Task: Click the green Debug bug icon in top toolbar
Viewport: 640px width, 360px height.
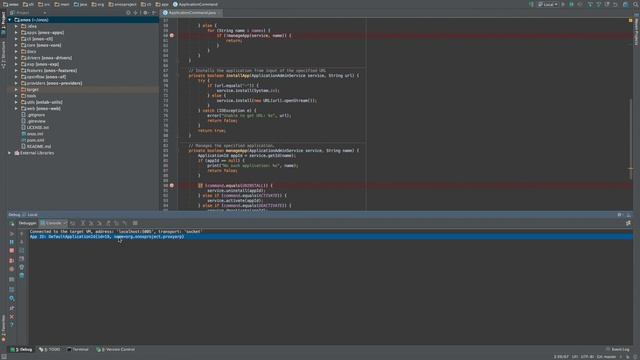Action: click(571, 4)
